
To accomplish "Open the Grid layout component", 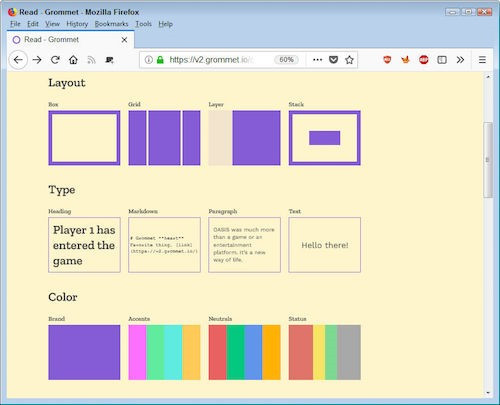I will click(164, 138).
